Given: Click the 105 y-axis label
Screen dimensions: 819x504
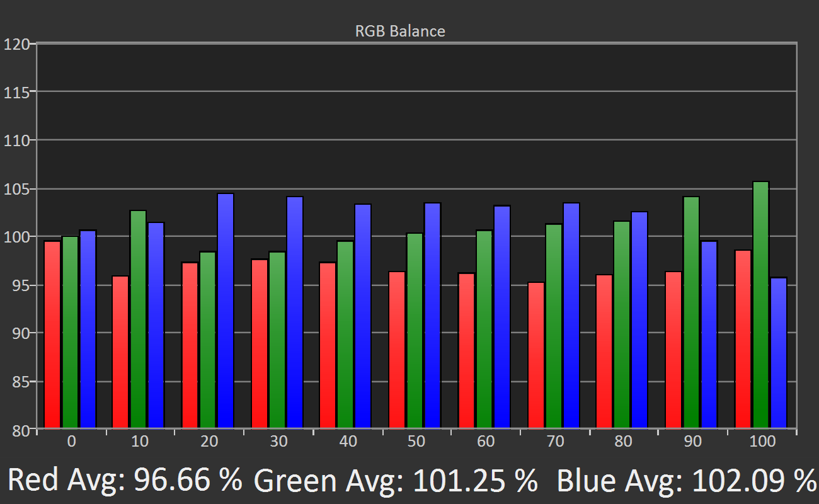Looking at the screenshot, I should click(17, 189).
